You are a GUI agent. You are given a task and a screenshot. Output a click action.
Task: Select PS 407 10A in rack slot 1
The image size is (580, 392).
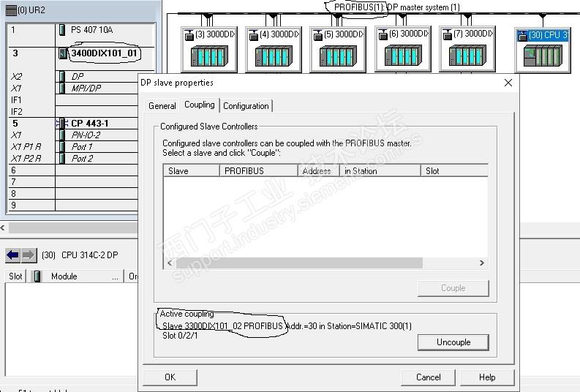coord(91,30)
